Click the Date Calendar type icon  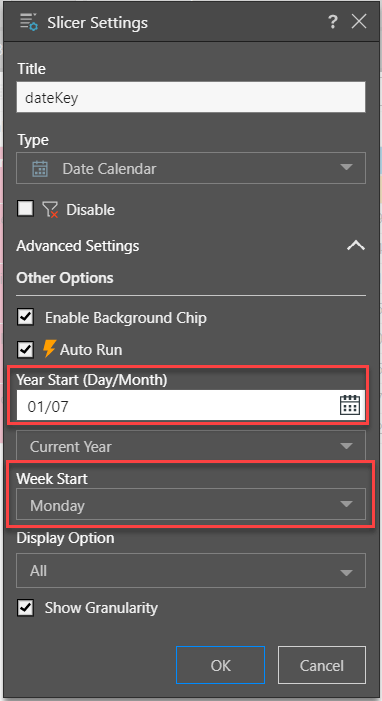[40, 169]
